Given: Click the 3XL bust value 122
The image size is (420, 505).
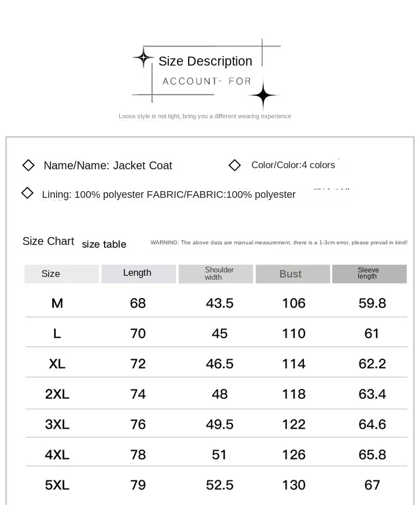Looking at the screenshot, I should pyautogui.click(x=293, y=424).
